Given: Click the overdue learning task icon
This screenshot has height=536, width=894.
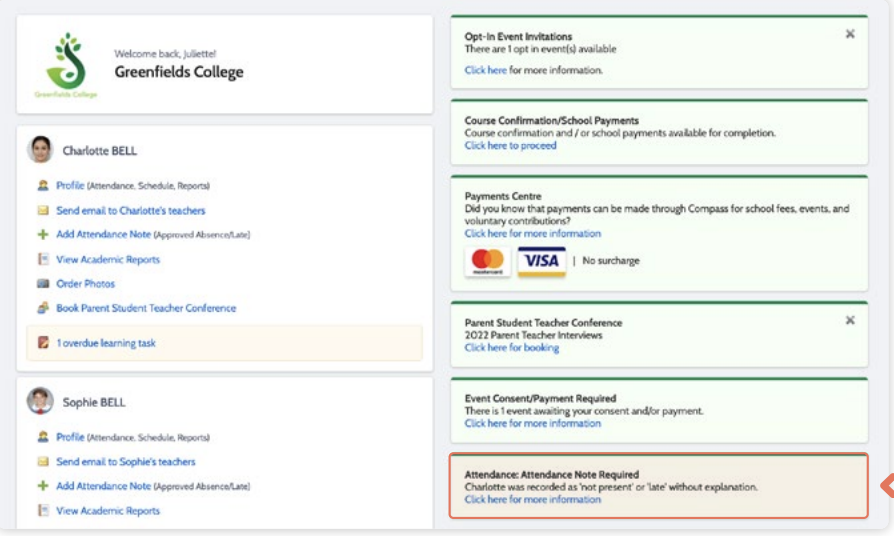Looking at the screenshot, I should pyautogui.click(x=43, y=343).
